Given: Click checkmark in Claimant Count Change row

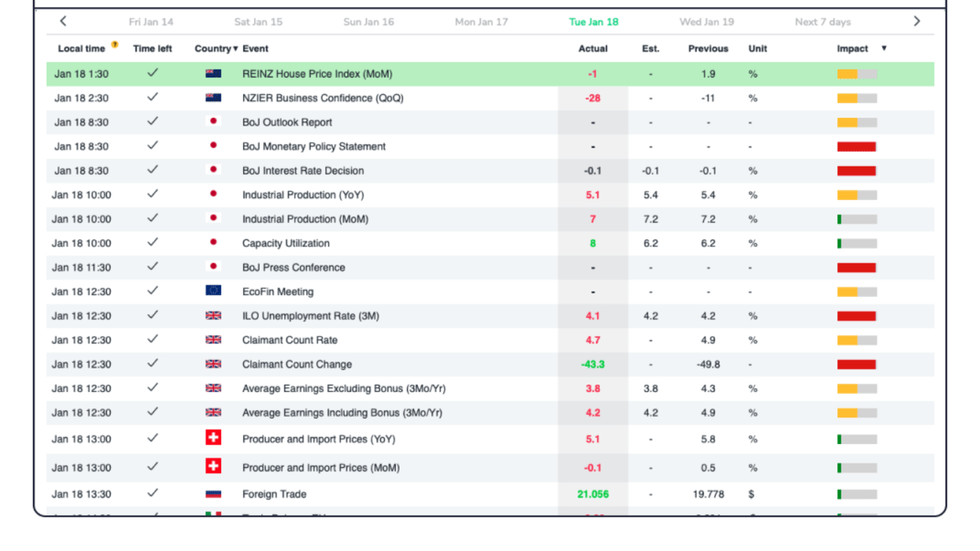Looking at the screenshot, I should (152, 364).
